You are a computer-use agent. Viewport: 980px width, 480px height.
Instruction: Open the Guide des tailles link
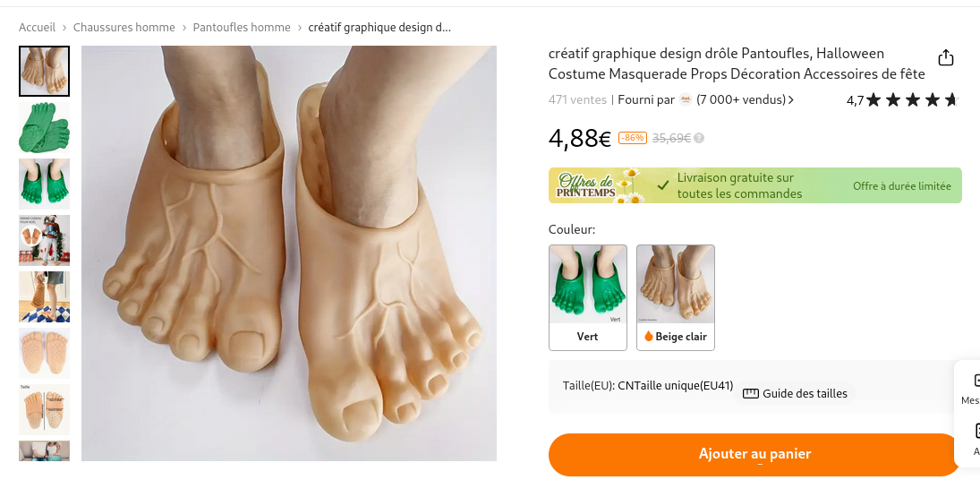click(x=805, y=393)
